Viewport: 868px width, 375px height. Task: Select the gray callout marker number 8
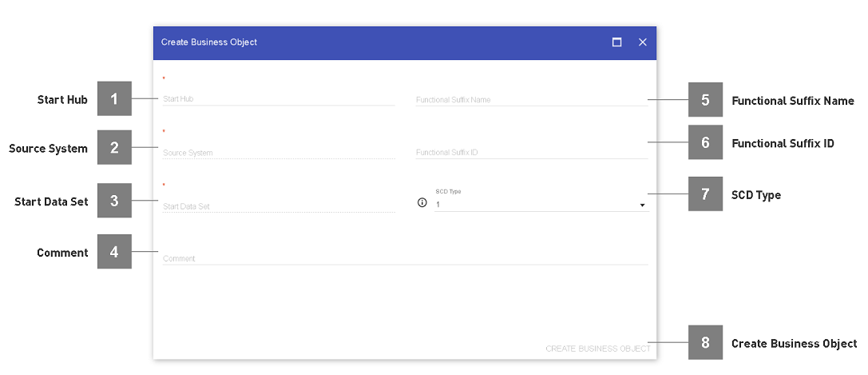705,342
